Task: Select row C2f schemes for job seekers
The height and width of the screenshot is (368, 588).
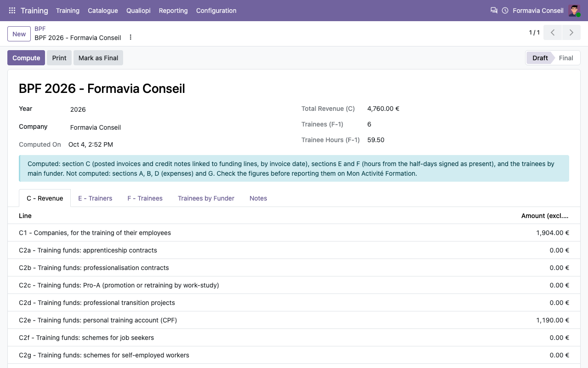Action: 294,338
